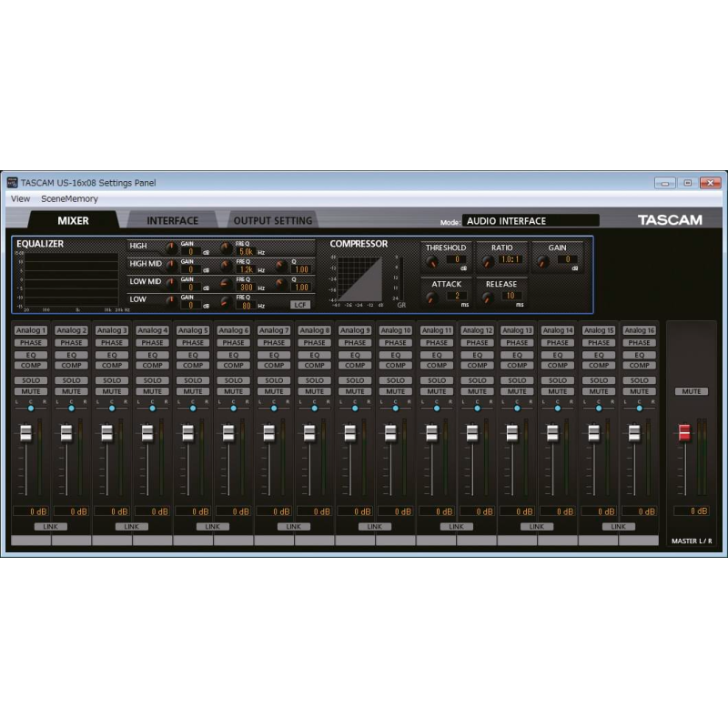Click the equalizer HIGH band gain knob
The image size is (728, 728).
[x=171, y=248]
